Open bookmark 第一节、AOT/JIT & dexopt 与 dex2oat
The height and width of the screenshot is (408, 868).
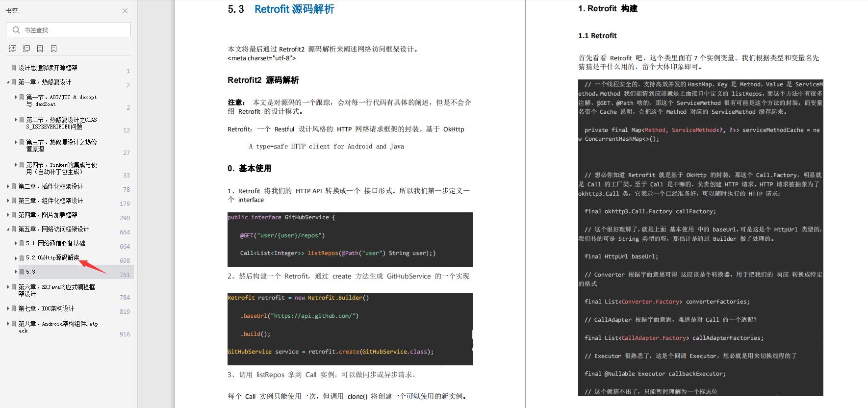(x=61, y=101)
